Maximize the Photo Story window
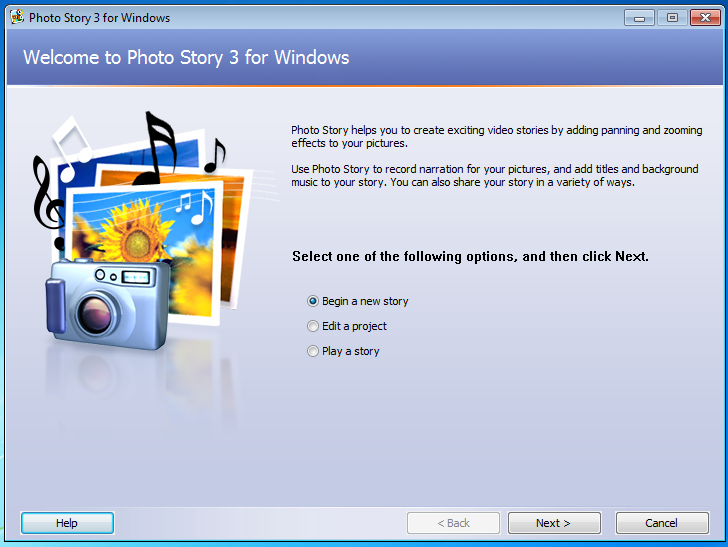 [x=672, y=18]
